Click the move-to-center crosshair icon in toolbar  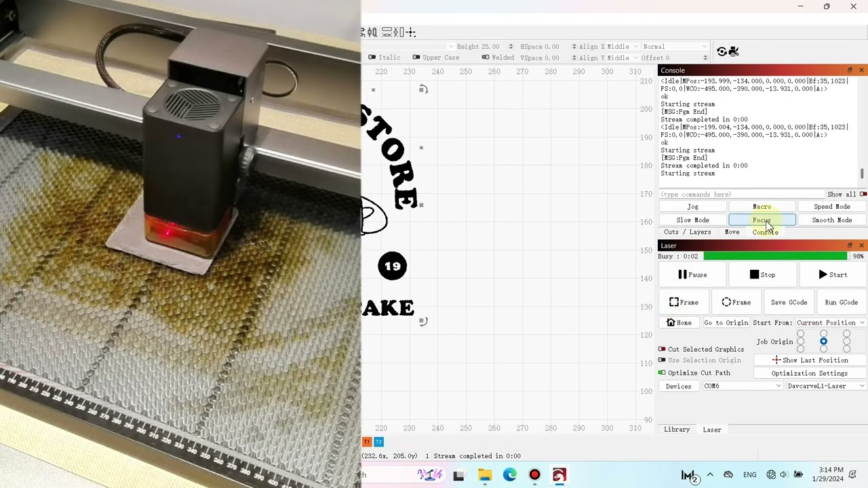[x=411, y=32]
